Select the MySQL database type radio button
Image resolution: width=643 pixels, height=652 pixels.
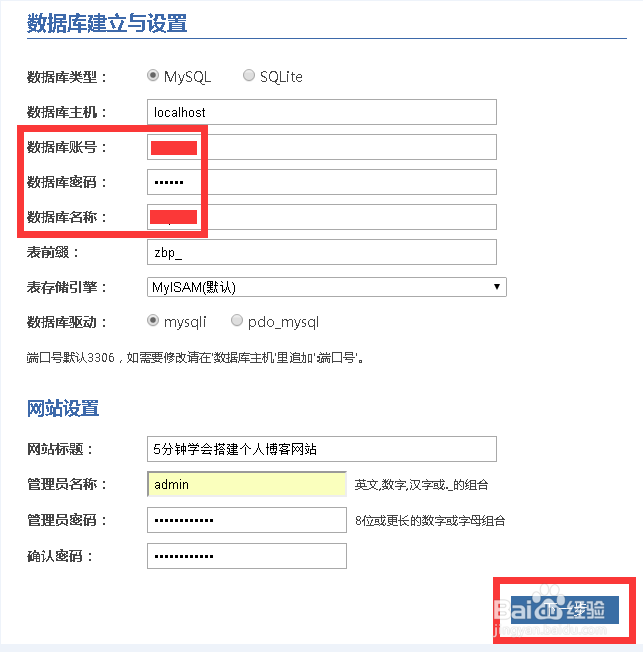point(153,76)
